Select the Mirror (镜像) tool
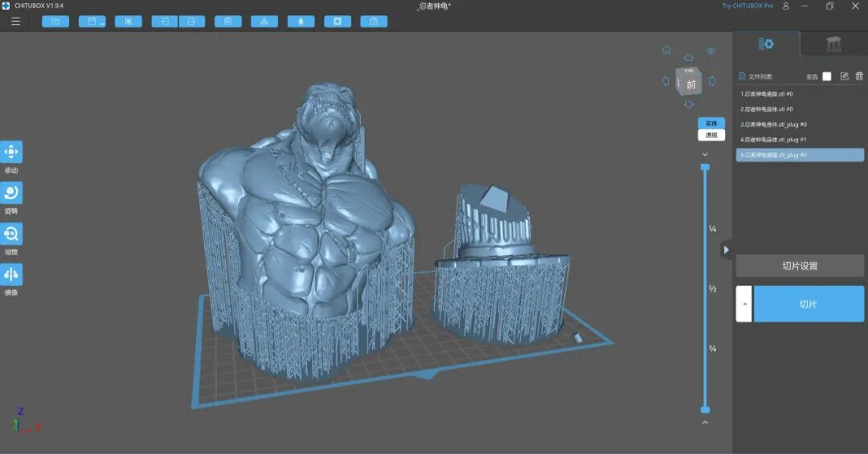Viewport: 868px width, 454px height. tap(11, 275)
